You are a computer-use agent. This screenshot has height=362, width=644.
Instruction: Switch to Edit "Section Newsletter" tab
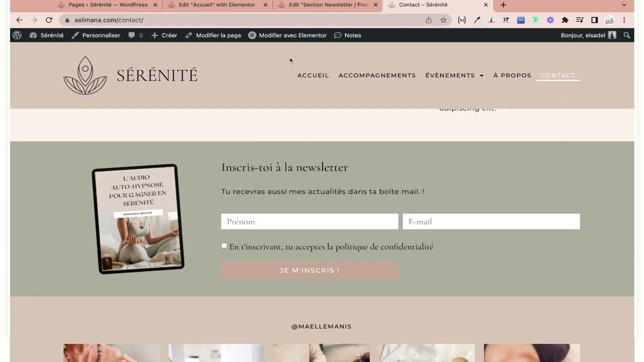click(x=328, y=5)
